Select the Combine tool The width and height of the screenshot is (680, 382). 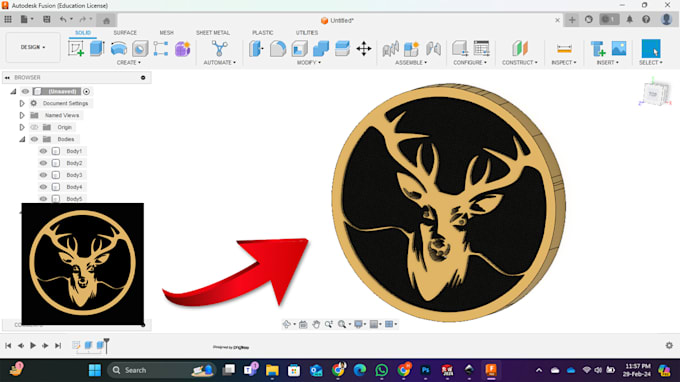tap(320, 49)
